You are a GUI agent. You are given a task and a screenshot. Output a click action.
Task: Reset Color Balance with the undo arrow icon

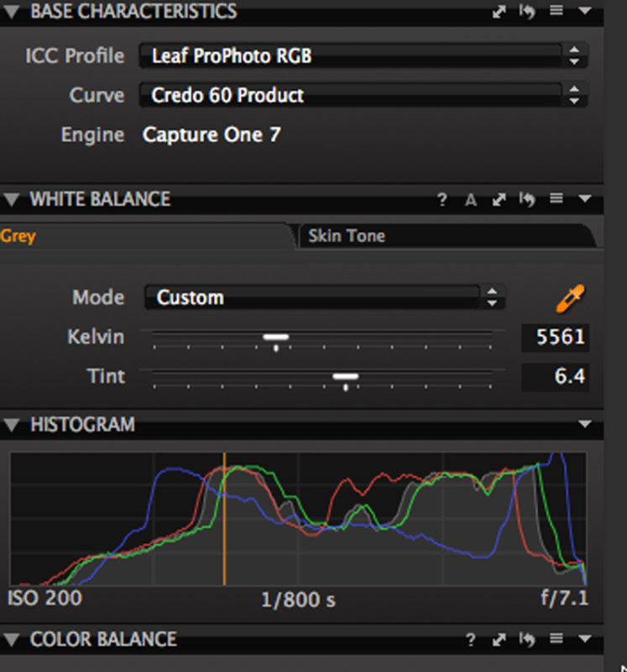527,640
